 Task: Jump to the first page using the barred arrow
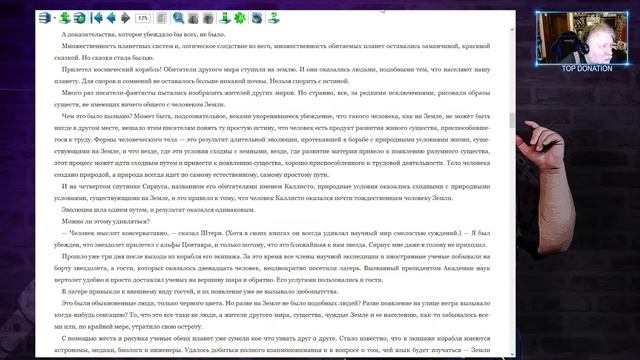click(97, 18)
